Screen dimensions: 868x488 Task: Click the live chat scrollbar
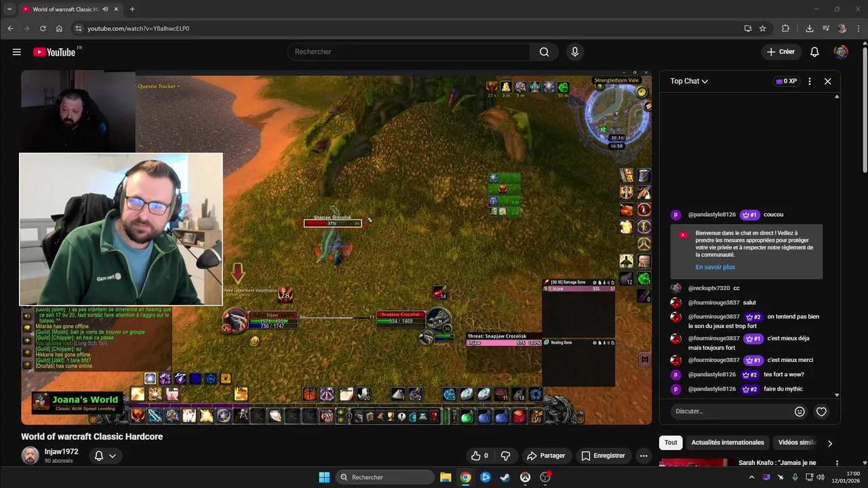(837, 245)
